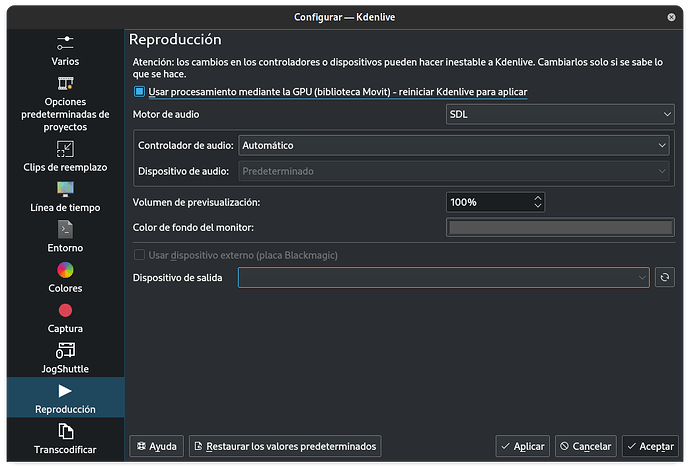The height and width of the screenshot is (468, 690).
Task: Open the Transcodificar documents icon
Action: point(65,431)
